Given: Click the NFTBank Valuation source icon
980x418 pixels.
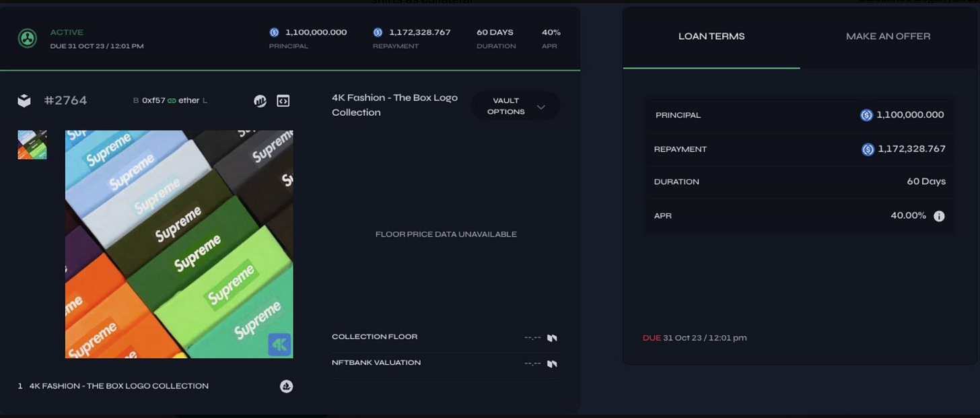Looking at the screenshot, I should [552, 363].
